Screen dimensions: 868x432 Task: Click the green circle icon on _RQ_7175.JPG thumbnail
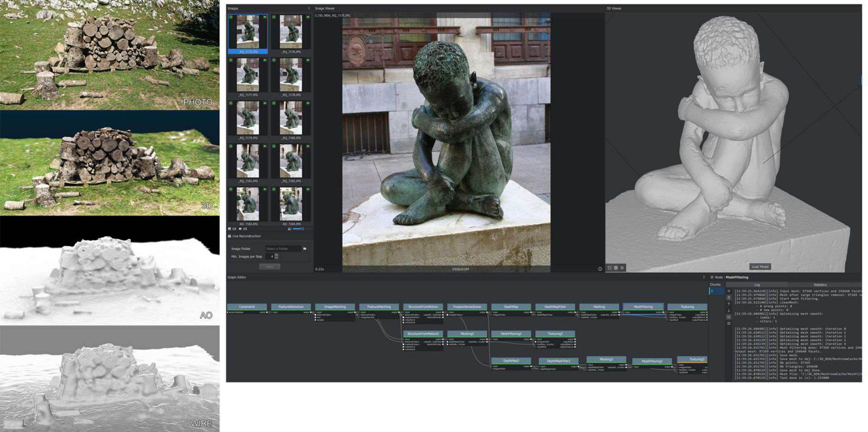[231, 17]
